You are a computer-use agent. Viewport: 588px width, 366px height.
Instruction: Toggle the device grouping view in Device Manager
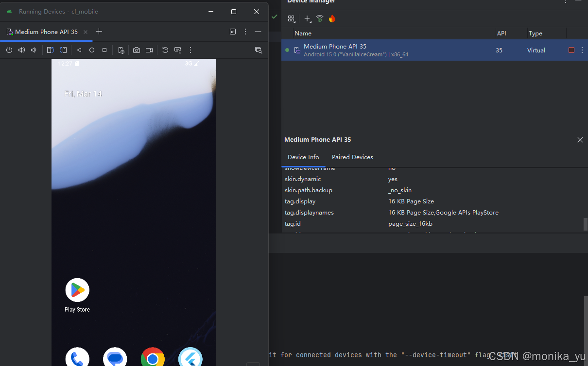tap(291, 18)
